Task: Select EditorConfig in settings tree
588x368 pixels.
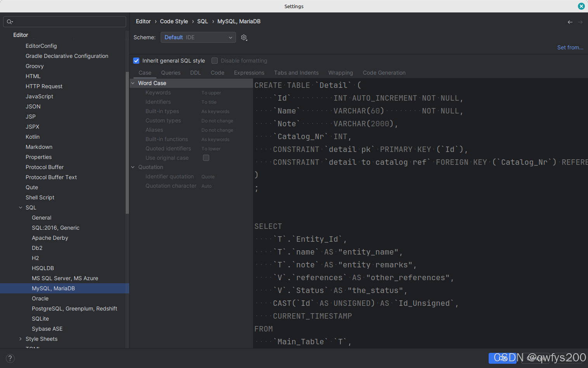Action: point(41,46)
